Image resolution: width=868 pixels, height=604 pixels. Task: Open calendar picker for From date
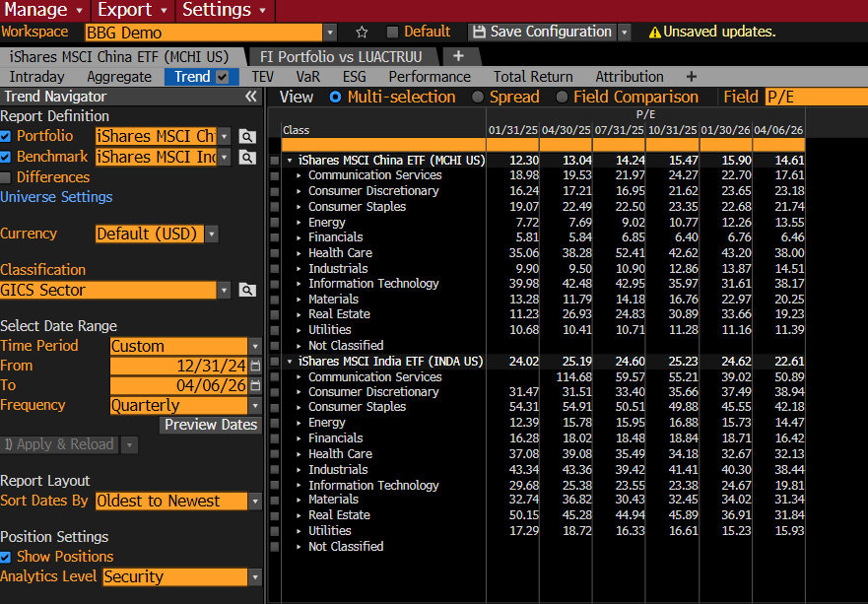255,366
